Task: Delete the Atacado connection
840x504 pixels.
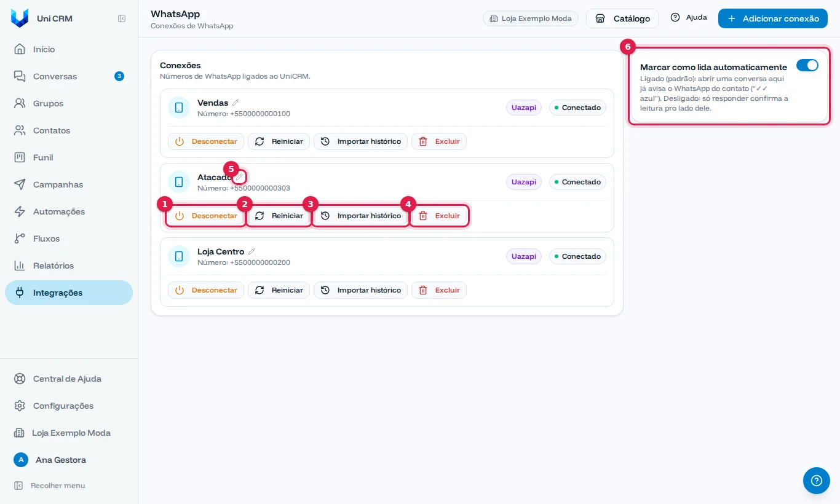Action: coord(439,216)
